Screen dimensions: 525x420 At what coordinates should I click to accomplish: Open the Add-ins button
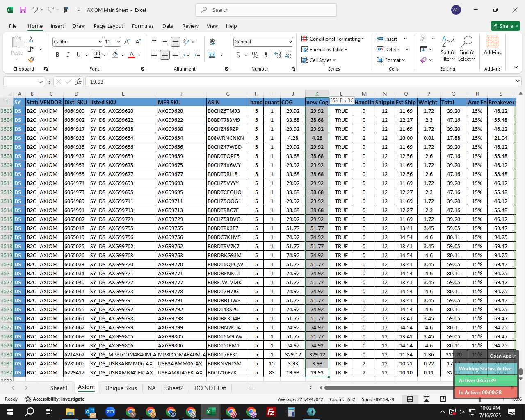point(493,46)
